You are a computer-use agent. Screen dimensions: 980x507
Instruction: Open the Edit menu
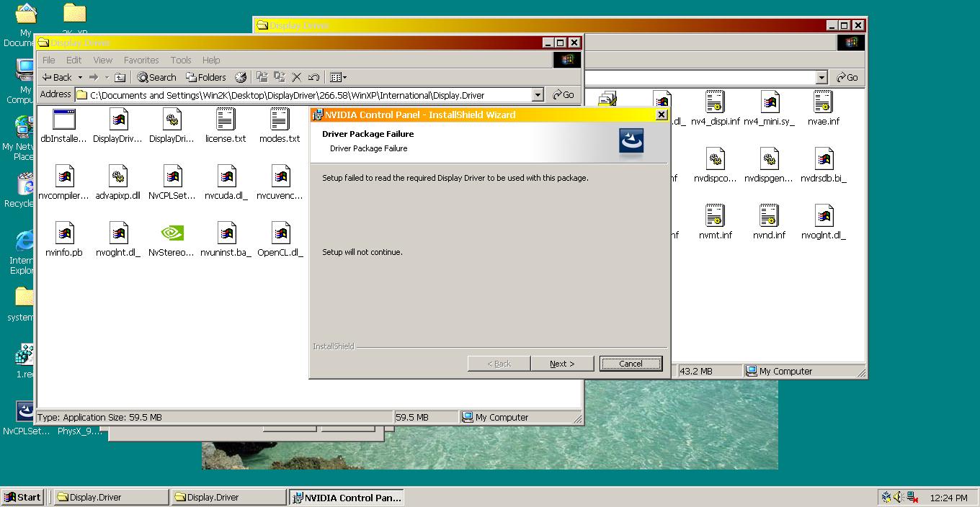73,60
